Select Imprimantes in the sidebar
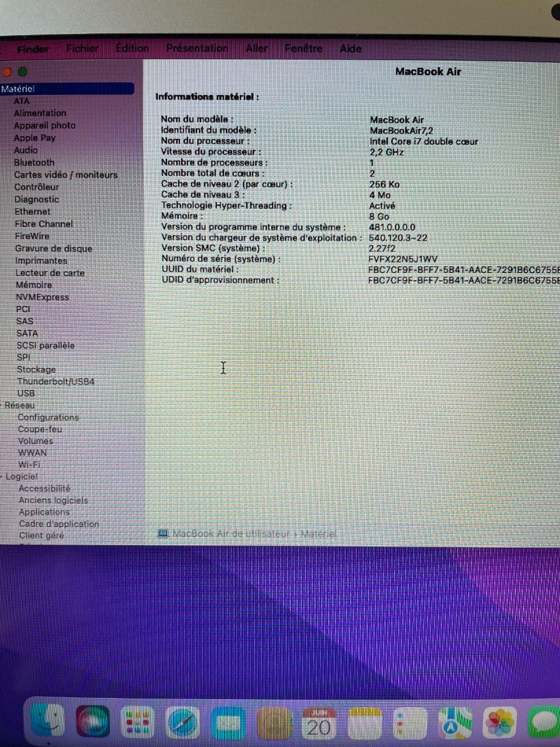 pyautogui.click(x=41, y=260)
